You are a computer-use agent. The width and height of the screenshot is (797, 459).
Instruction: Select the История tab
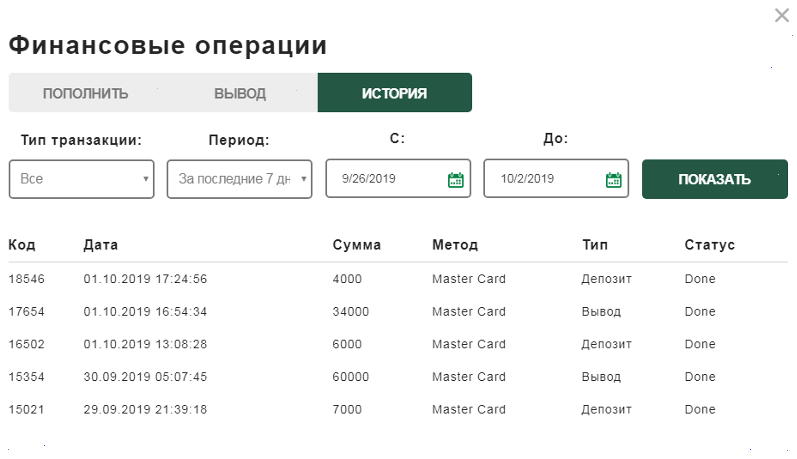pyautogui.click(x=394, y=93)
